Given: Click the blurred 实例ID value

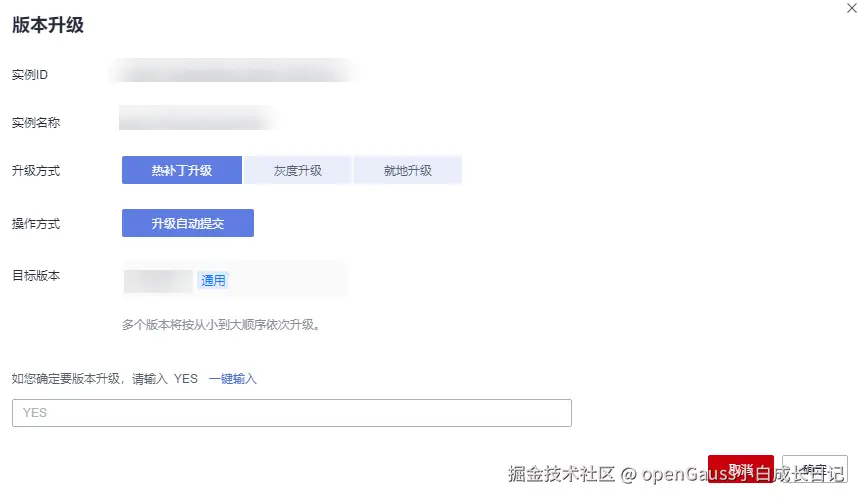Looking at the screenshot, I should [x=235, y=73].
